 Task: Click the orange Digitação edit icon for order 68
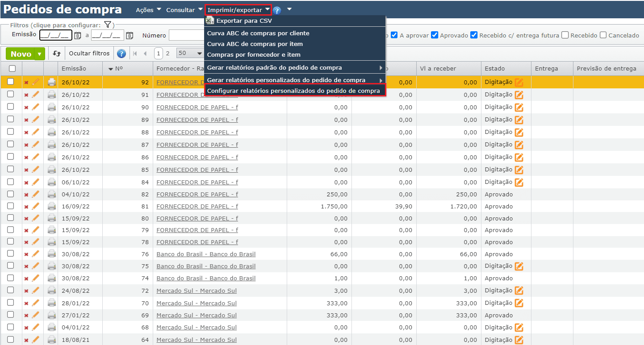519,328
